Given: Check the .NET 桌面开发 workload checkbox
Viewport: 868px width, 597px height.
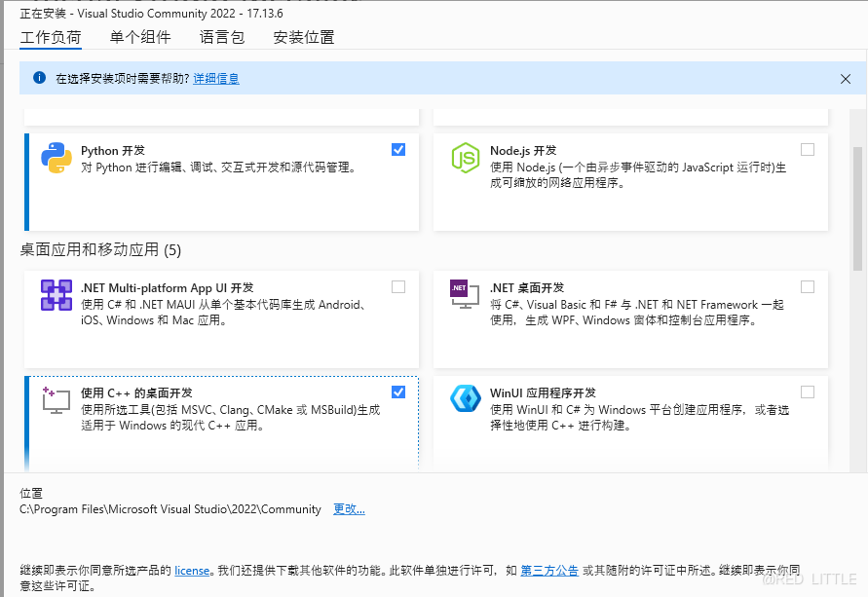Looking at the screenshot, I should [x=808, y=286].
